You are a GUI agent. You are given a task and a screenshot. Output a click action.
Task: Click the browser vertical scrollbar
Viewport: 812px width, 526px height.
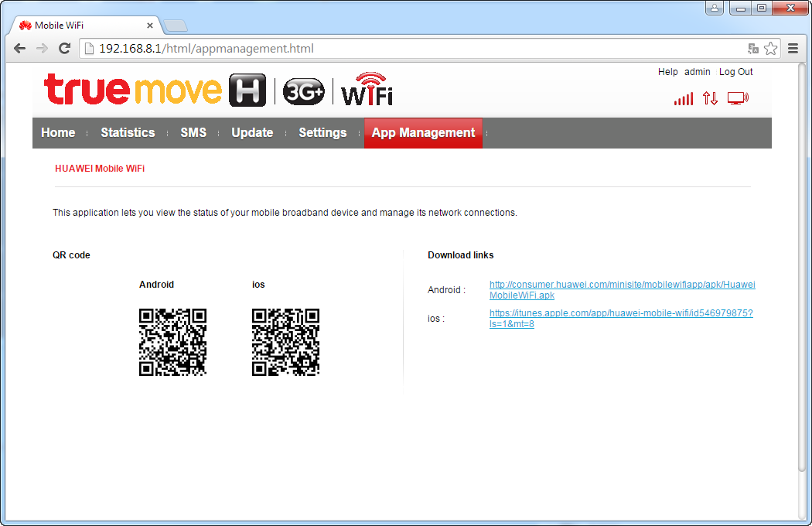tap(802, 267)
